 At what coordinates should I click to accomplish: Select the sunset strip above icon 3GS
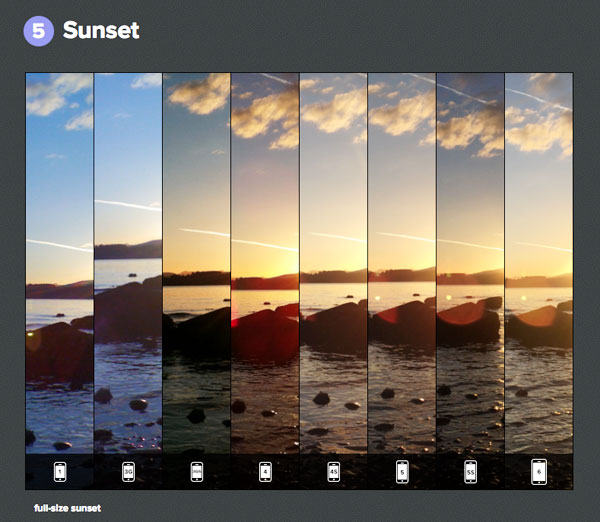click(197, 263)
